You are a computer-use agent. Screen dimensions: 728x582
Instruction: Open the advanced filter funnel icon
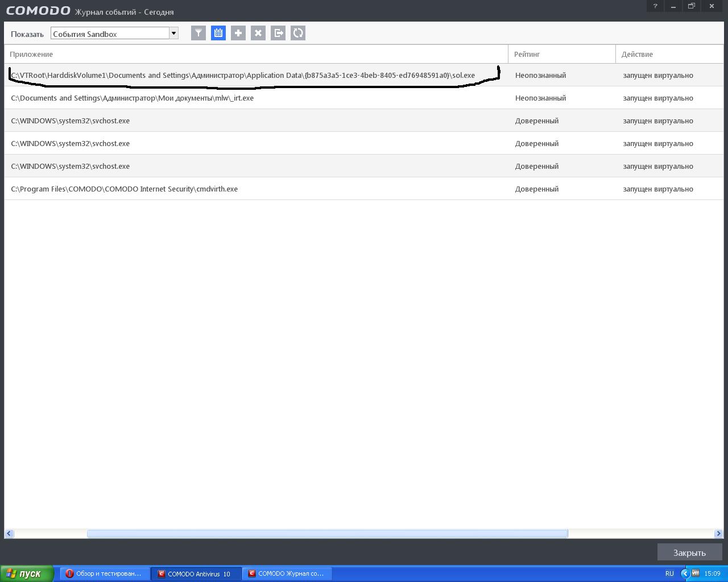pos(198,33)
